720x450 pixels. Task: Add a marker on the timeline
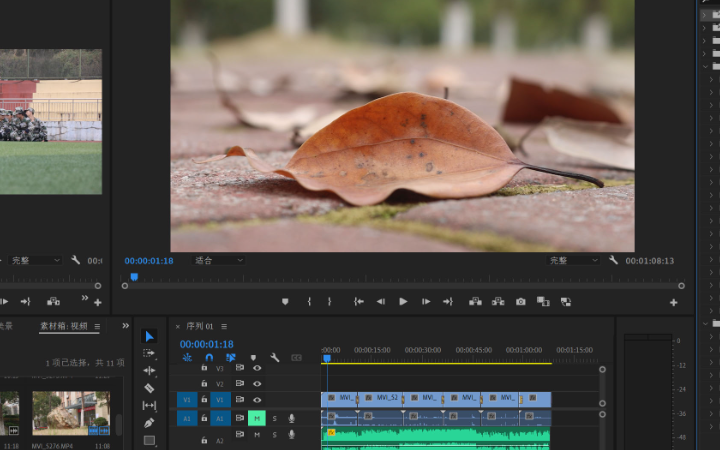[x=253, y=358]
